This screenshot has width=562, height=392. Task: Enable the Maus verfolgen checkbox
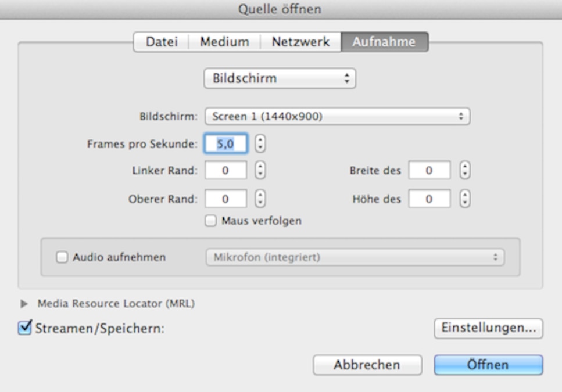211,221
